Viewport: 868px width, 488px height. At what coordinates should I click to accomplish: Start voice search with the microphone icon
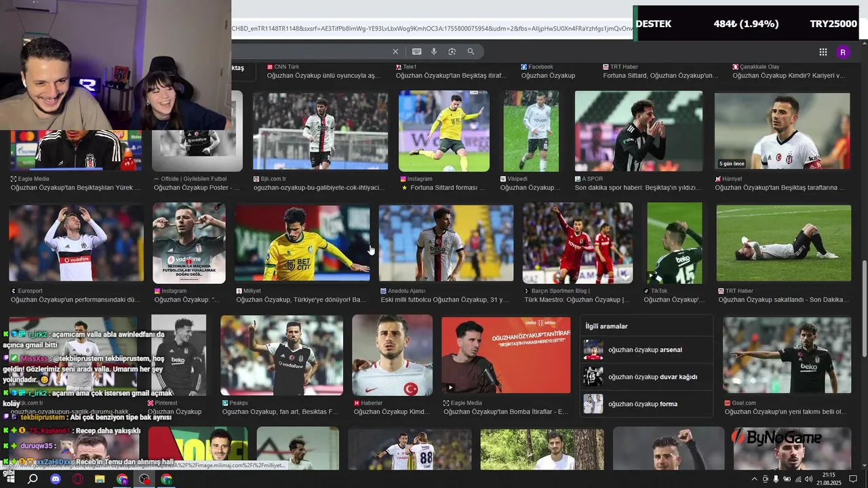tap(434, 52)
